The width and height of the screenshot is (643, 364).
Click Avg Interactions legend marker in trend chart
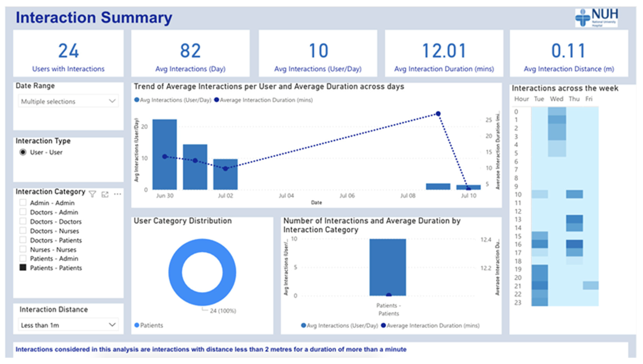137,100
